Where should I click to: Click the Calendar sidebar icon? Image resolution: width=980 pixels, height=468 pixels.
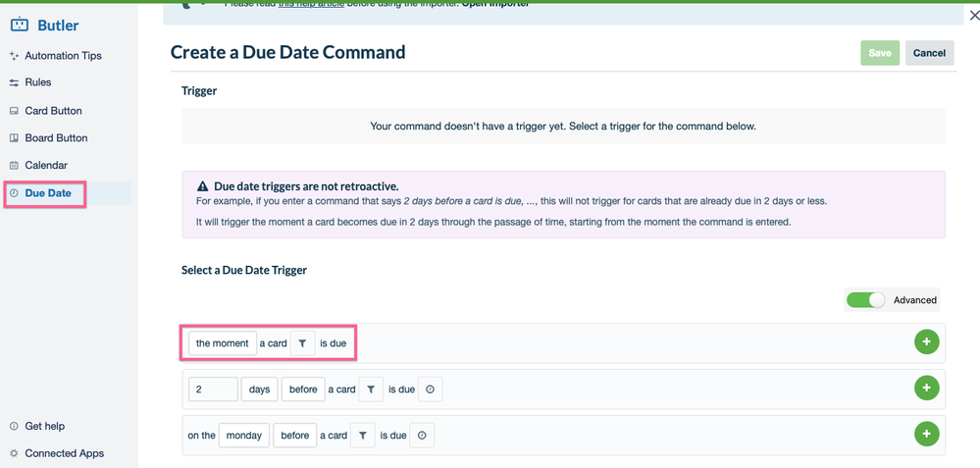pos(15,166)
